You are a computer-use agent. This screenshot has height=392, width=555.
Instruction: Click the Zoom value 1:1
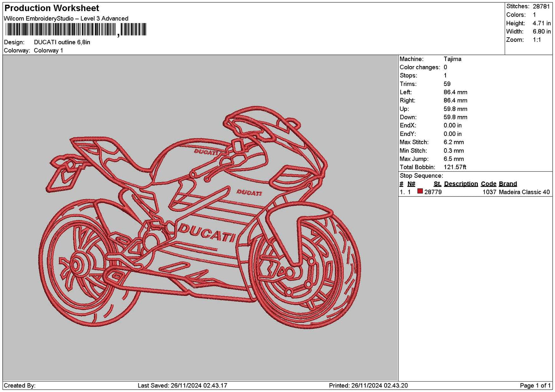pyautogui.click(x=537, y=40)
